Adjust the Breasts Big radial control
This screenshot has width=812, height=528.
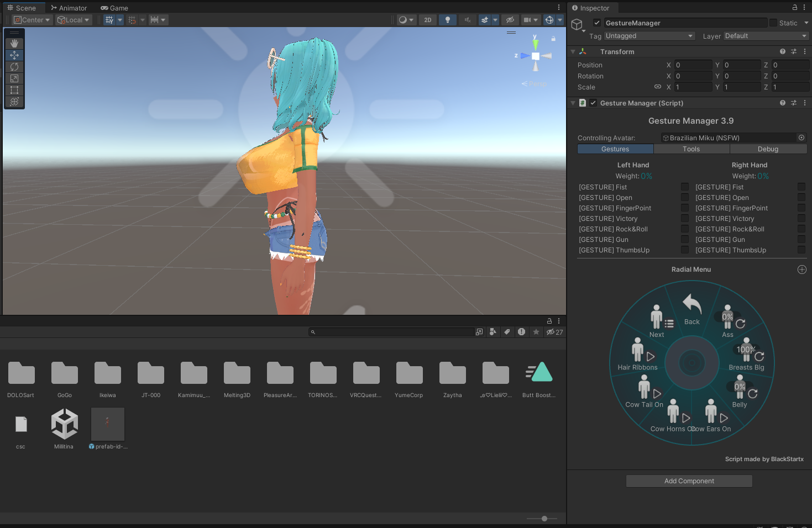[x=747, y=354]
